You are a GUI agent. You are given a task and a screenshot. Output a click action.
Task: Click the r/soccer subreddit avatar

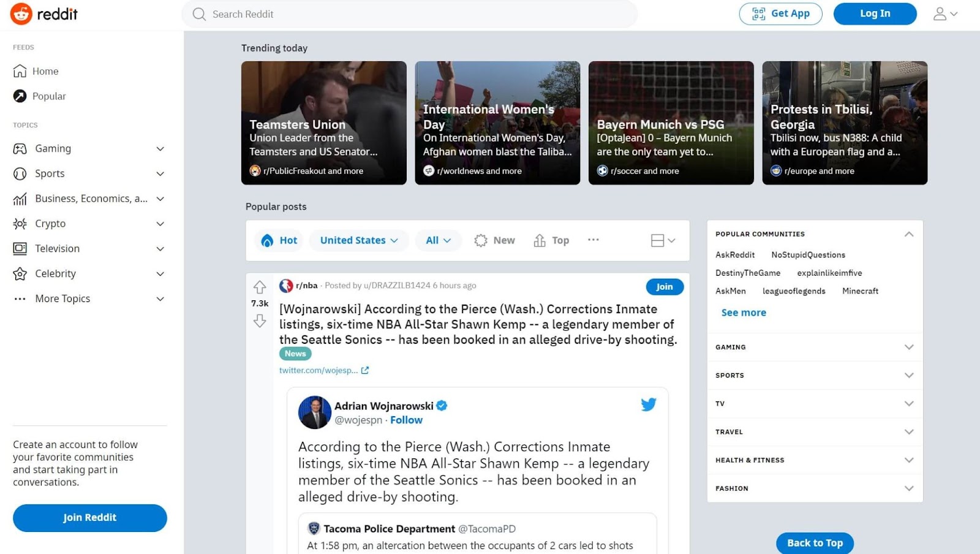603,171
